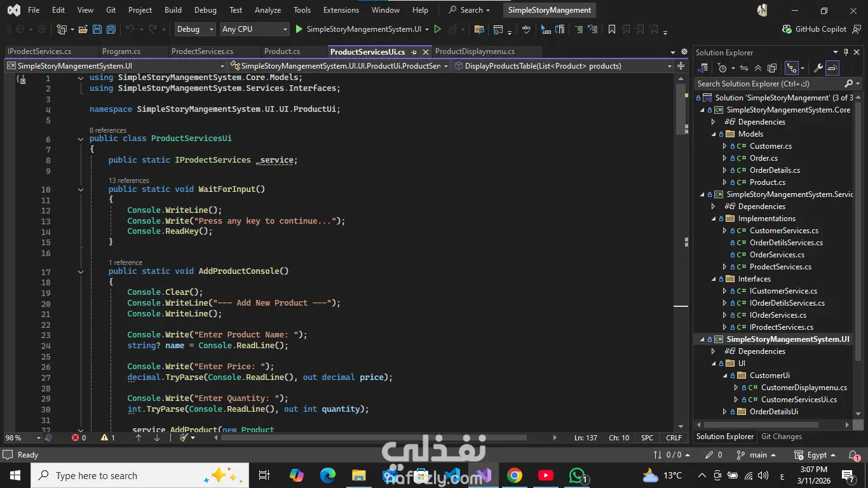Switch views icon in Solution Explorer toolbar
This screenshot has width=868, height=488.
point(703,68)
